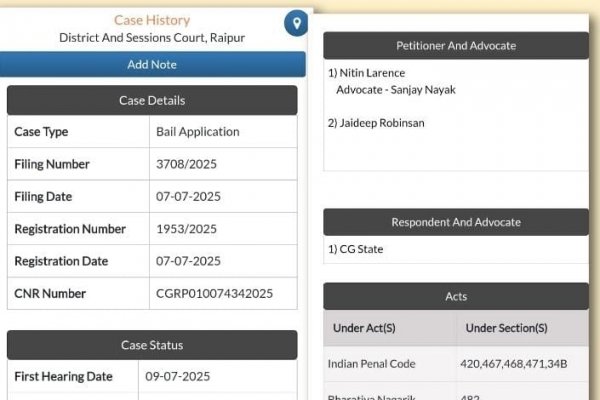Click petitioner name Nitin Larence
600x400 pixels.
(x=372, y=73)
